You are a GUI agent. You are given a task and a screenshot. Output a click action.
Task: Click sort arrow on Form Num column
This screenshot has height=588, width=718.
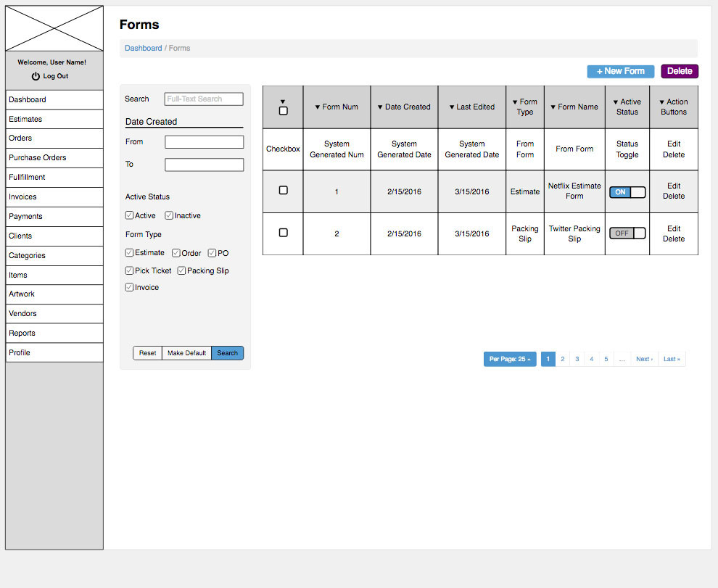coord(318,107)
